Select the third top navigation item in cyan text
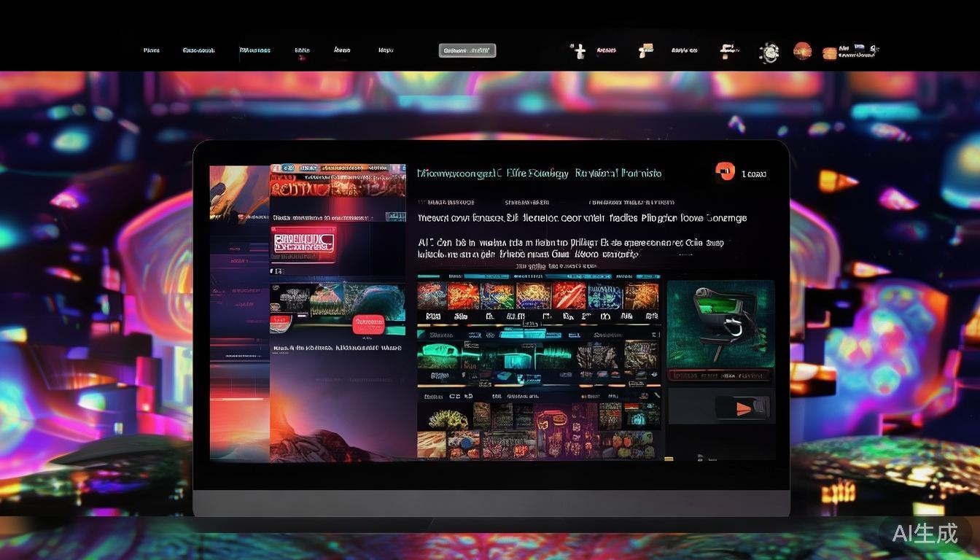Viewport: 980px width, 560px height. click(254, 50)
